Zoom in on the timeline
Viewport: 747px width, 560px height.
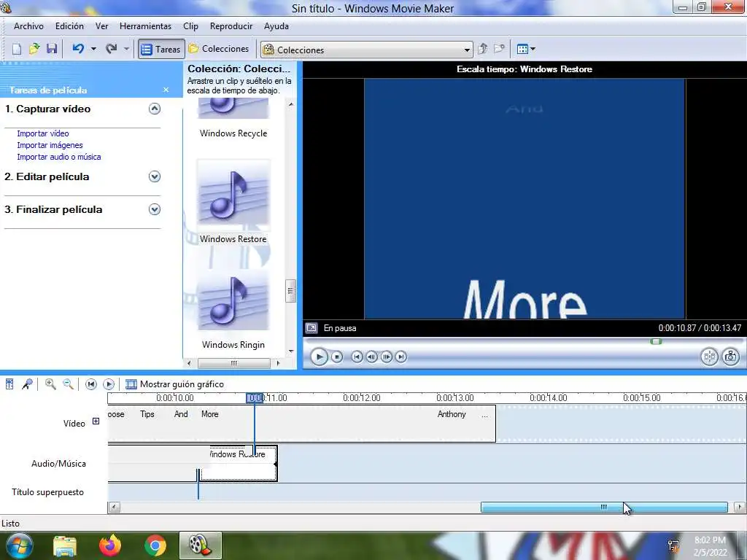[50, 384]
